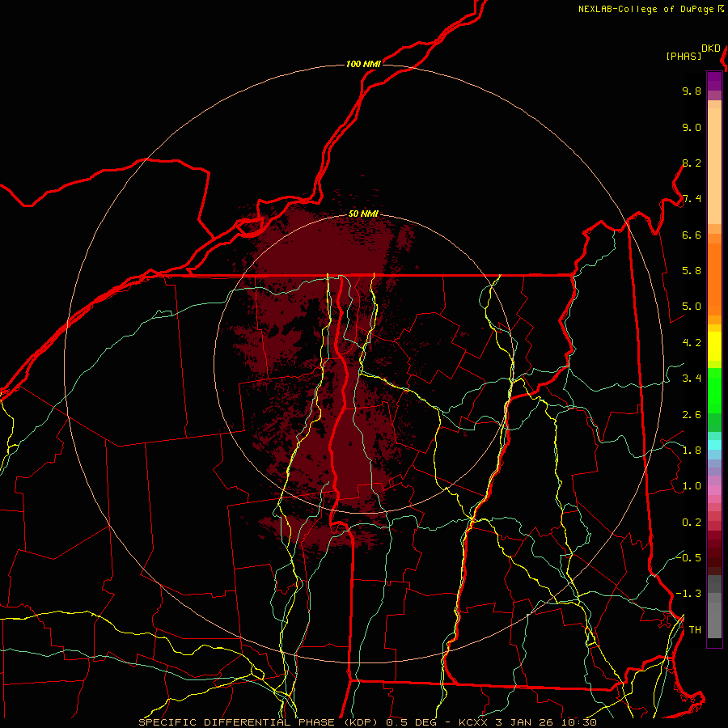
Task: Select the 1.8 scale value
Action: click(x=692, y=451)
